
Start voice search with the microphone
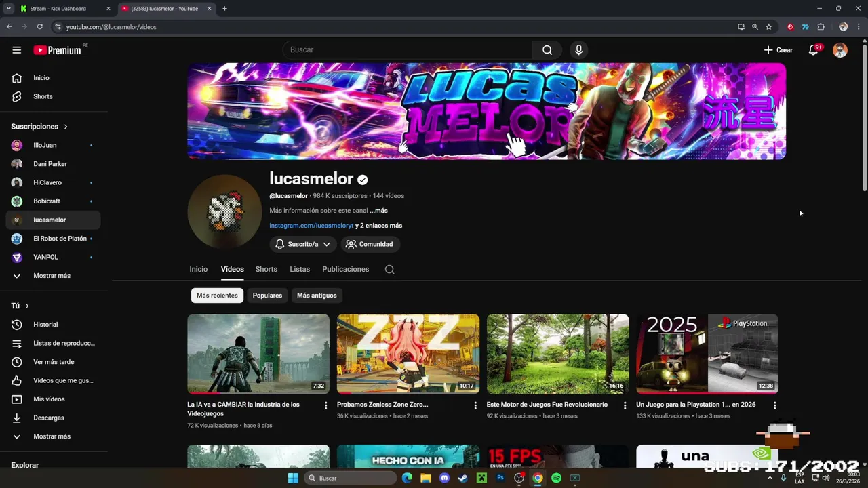coord(578,49)
